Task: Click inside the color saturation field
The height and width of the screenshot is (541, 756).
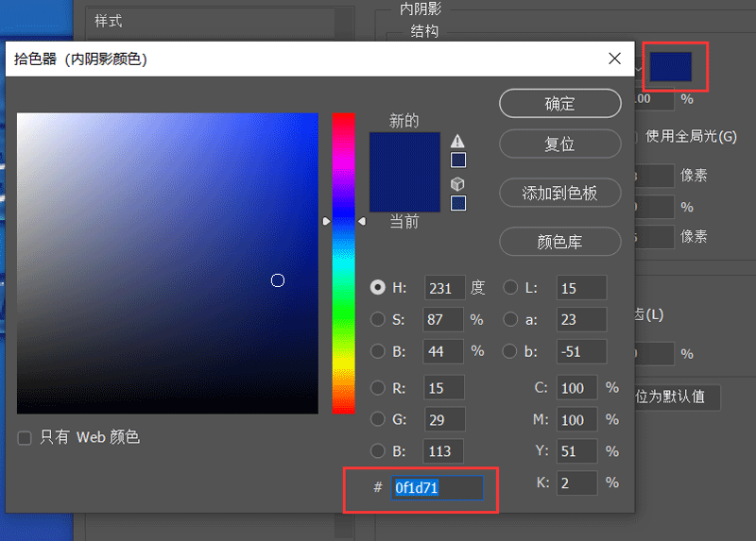Action: point(167,263)
